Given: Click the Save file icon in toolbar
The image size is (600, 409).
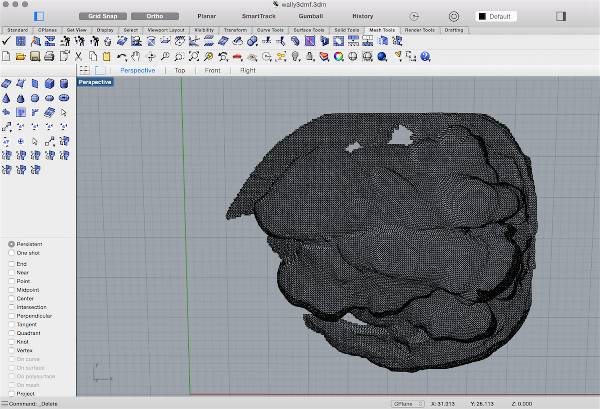Looking at the screenshot, I should point(34,57).
